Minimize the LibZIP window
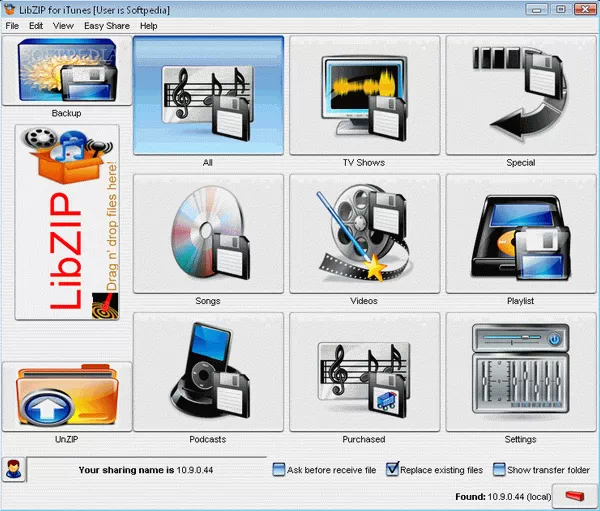600x511 pixels. (x=536, y=9)
